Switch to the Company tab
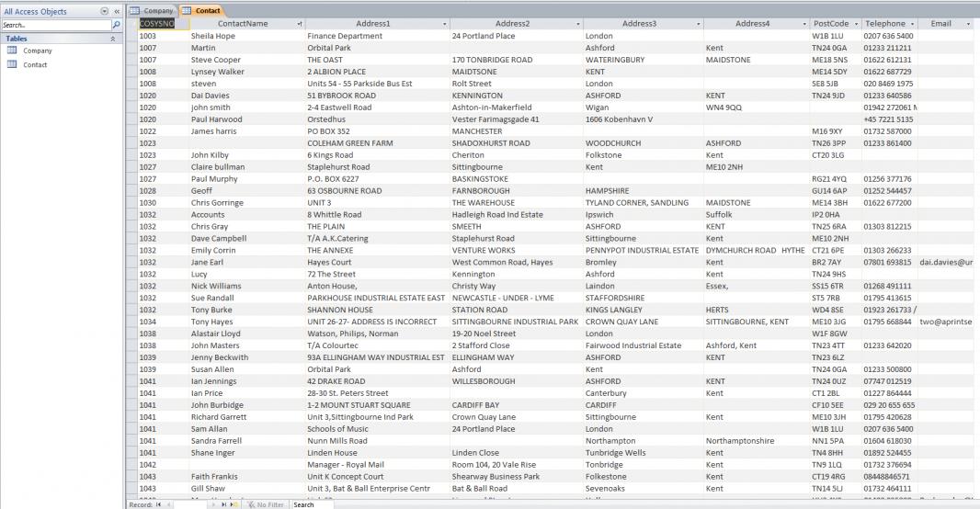980x509 pixels. pyautogui.click(x=152, y=11)
